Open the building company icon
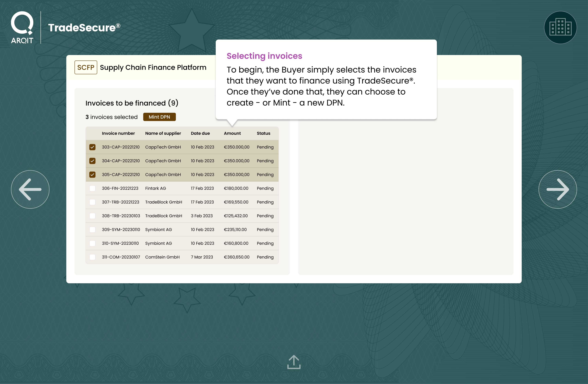Screen dimensions: 588x384 pos(560,28)
